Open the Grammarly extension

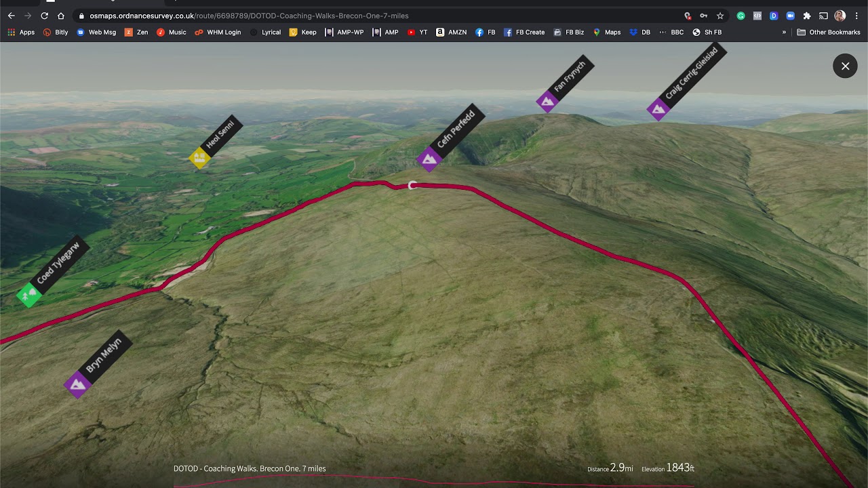741,16
